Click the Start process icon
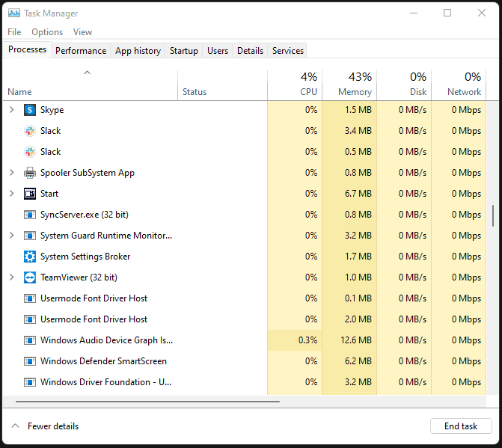Viewport: 502px width, 448px height. coord(30,194)
